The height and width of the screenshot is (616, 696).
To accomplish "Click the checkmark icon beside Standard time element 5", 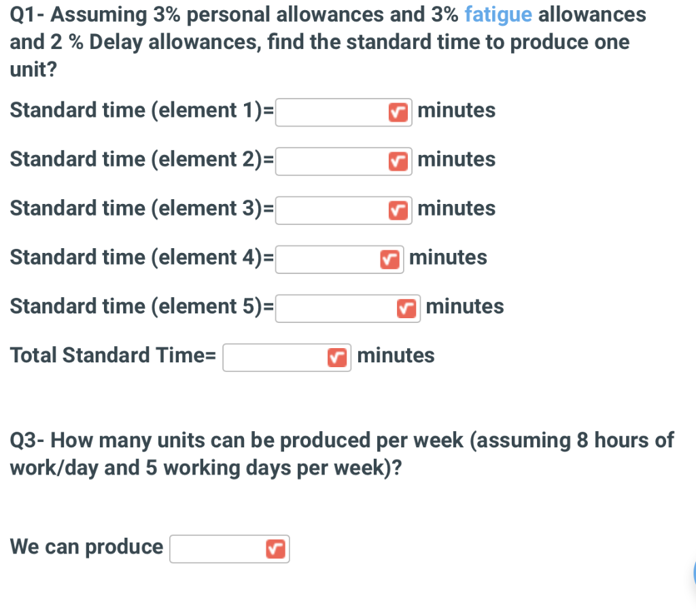I will 406,308.
